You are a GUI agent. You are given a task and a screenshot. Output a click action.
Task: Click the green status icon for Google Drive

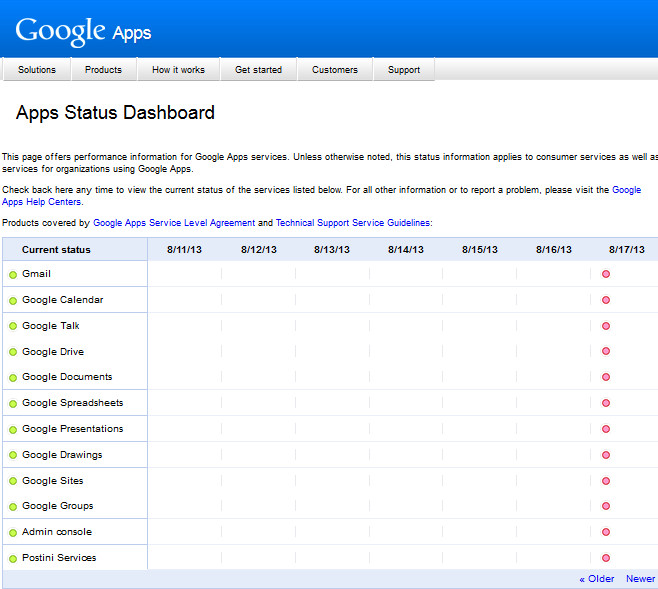(x=13, y=352)
